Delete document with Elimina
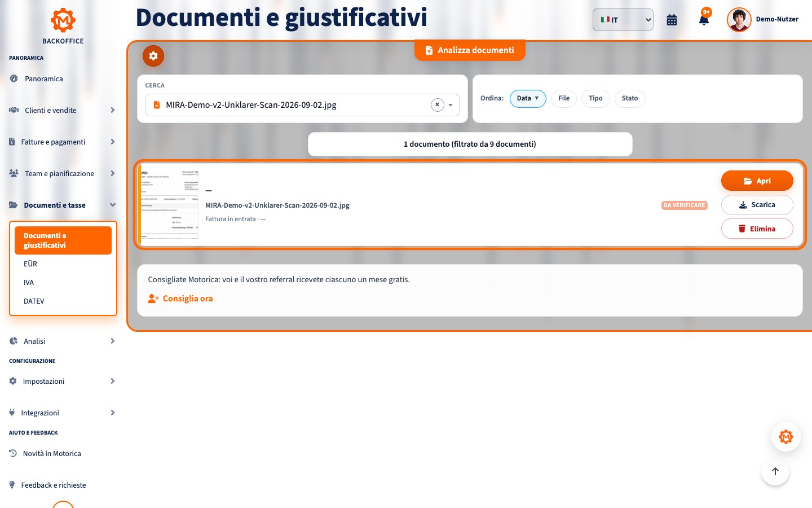 [x=757, y=229]
